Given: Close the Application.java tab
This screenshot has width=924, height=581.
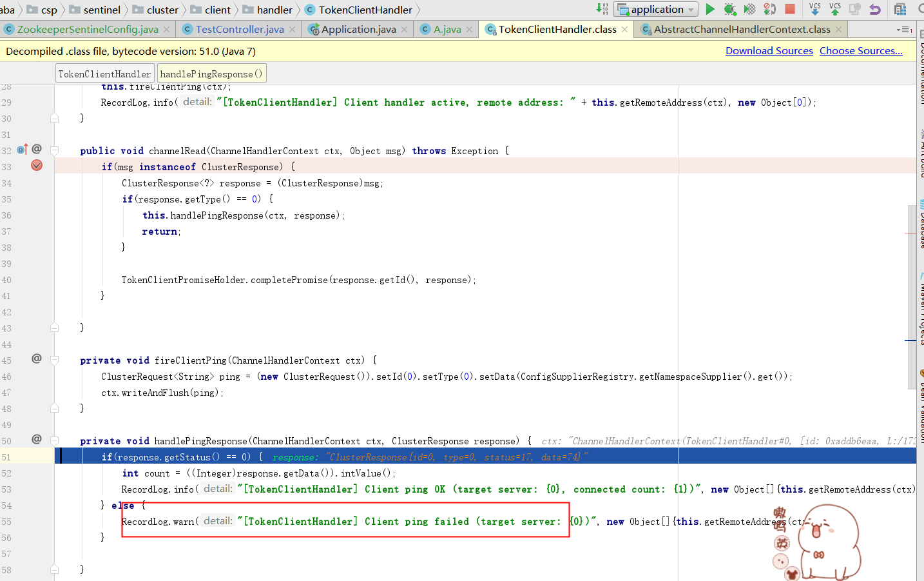Looking at the screenshot, I should (x=405, y=30).
